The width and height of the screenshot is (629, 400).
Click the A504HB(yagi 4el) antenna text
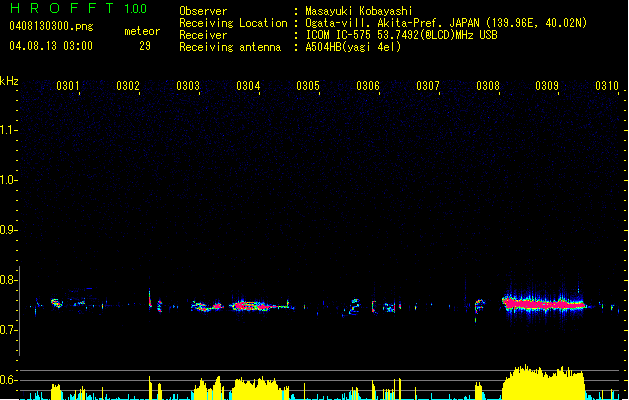pos(353,47)
